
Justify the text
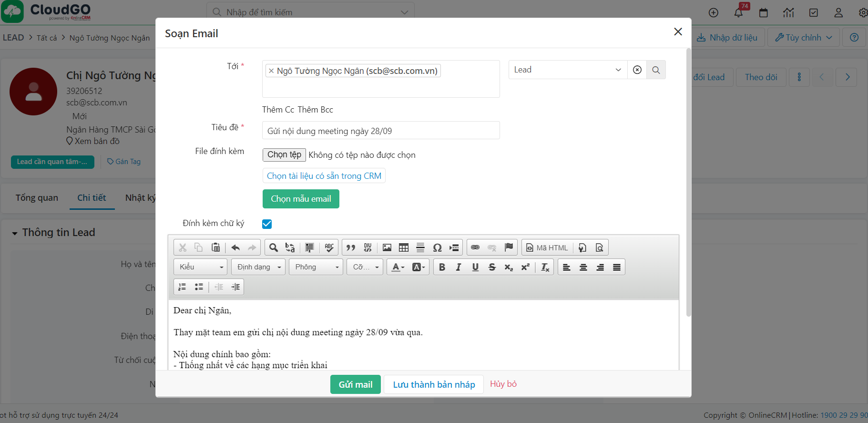pyautogui.click(x=617, y=267)
